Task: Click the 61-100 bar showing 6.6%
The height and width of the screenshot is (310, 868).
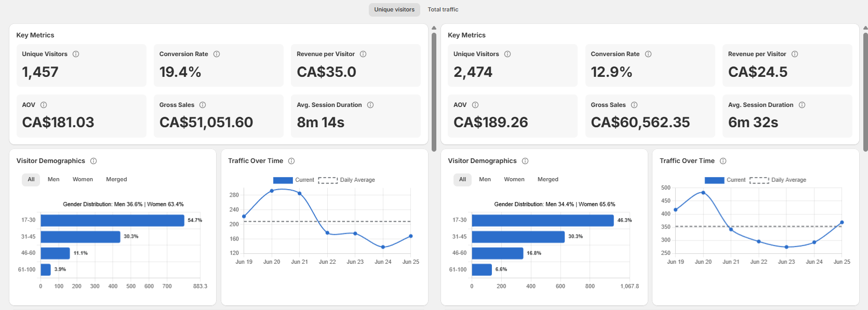Action: (x=482, y=269)
